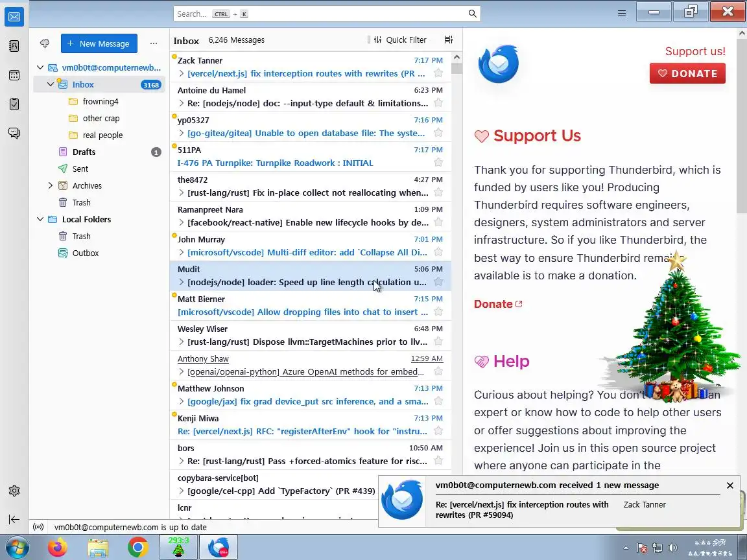
Task: Open the Calendar space
Action: coord(14,75)
